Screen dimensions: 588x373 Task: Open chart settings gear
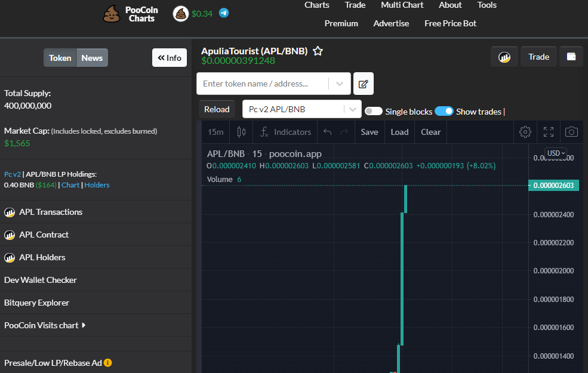click(x=525, y=132)
